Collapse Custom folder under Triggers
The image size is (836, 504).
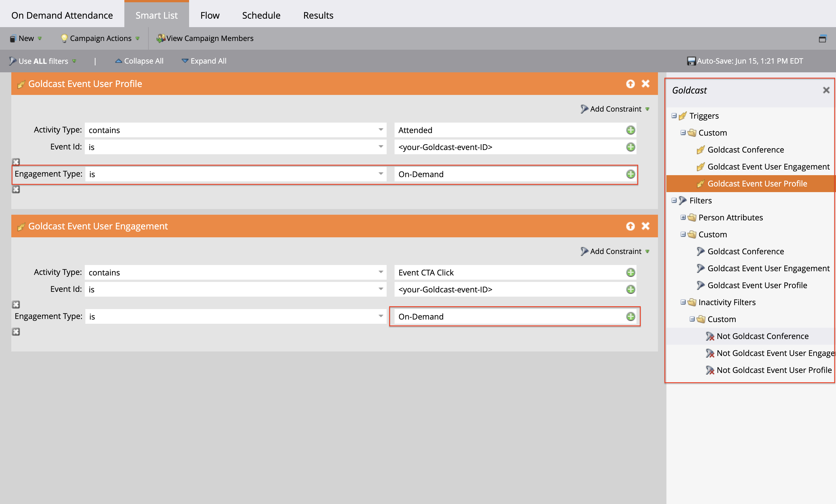683,132
